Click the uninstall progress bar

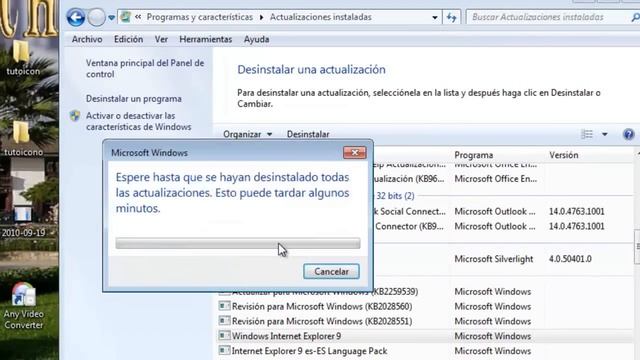[238, 243]
